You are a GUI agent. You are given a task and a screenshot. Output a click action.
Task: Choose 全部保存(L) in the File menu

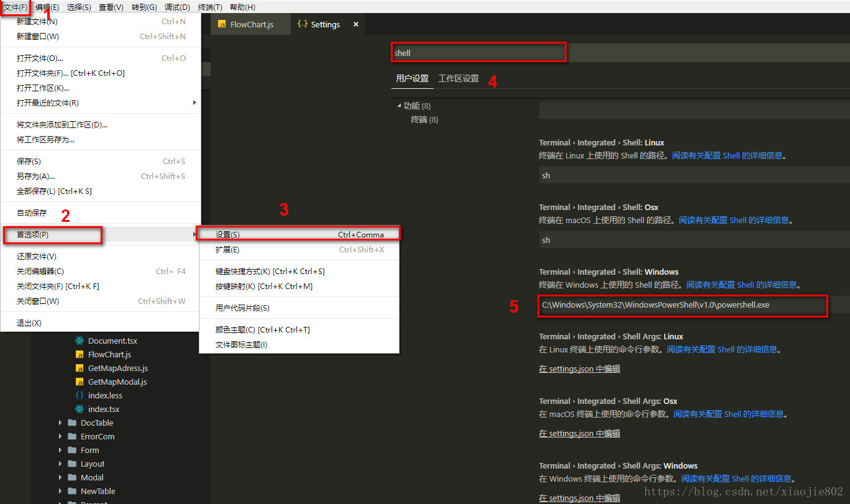point(101,191)
